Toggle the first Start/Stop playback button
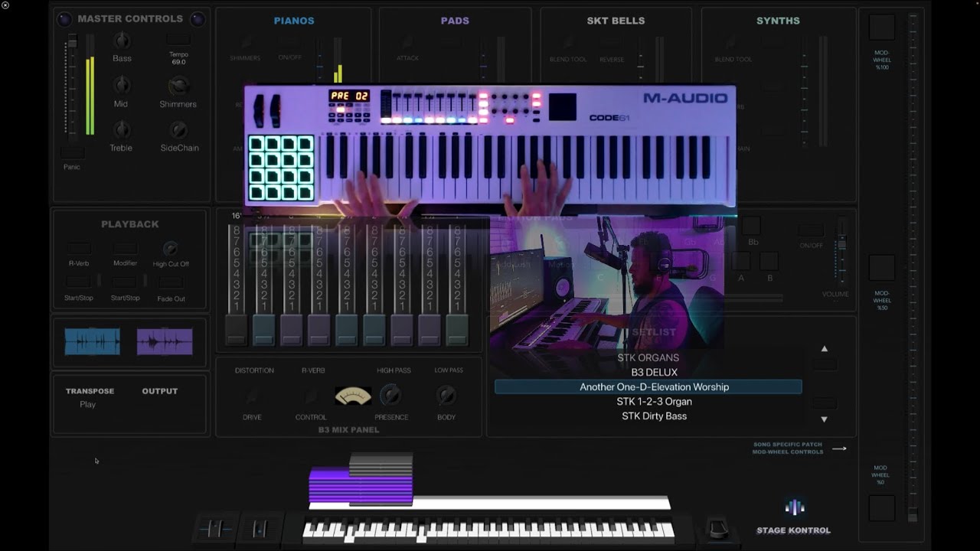The image size is (980, 551). click(x=79, y=282)
